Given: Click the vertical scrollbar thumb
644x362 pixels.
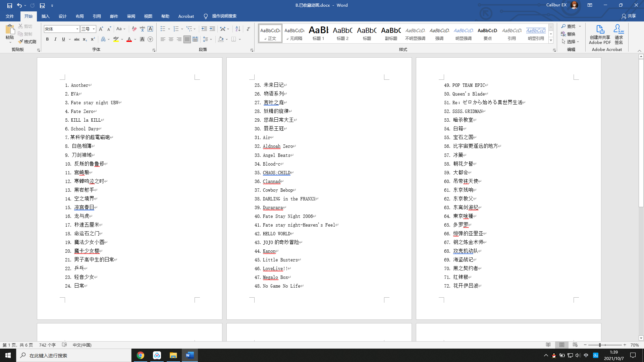Looking at the screenshot, I should pyautogui.click(x=641, y=133).
